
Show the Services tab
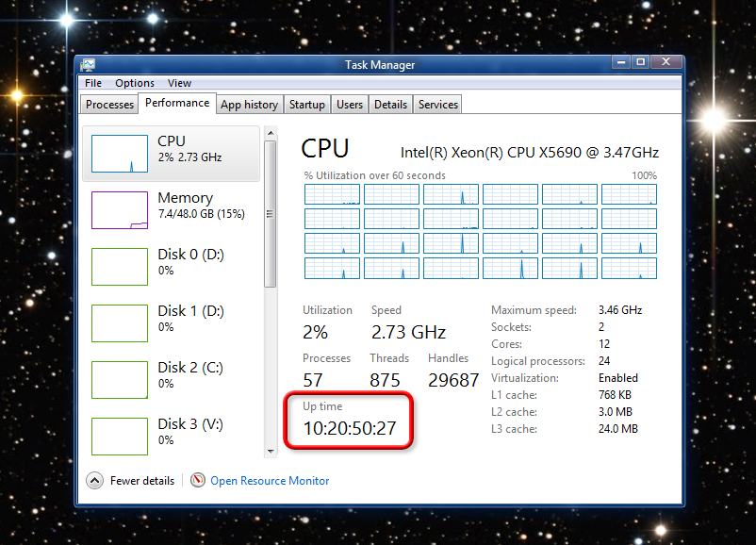point(438,105)
